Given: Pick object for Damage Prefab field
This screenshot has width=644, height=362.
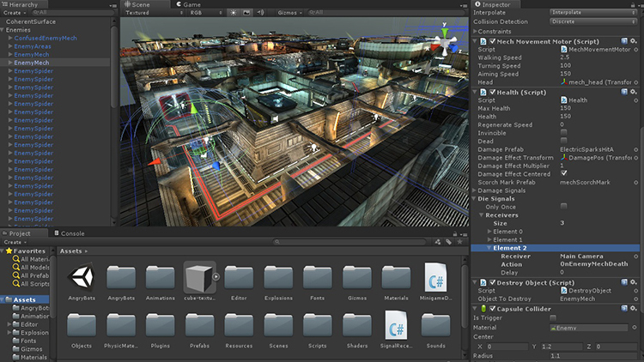Looking at the screenshot, I should pos(635,149).
